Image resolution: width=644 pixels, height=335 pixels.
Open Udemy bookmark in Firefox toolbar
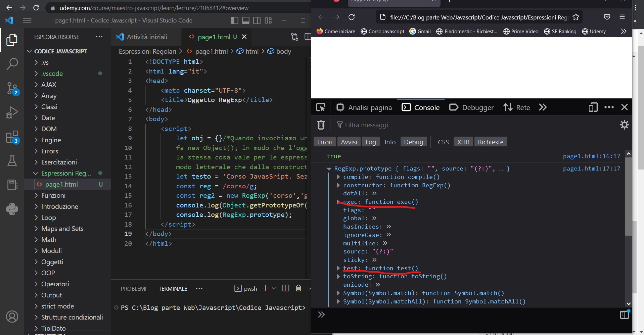[594, 31]
